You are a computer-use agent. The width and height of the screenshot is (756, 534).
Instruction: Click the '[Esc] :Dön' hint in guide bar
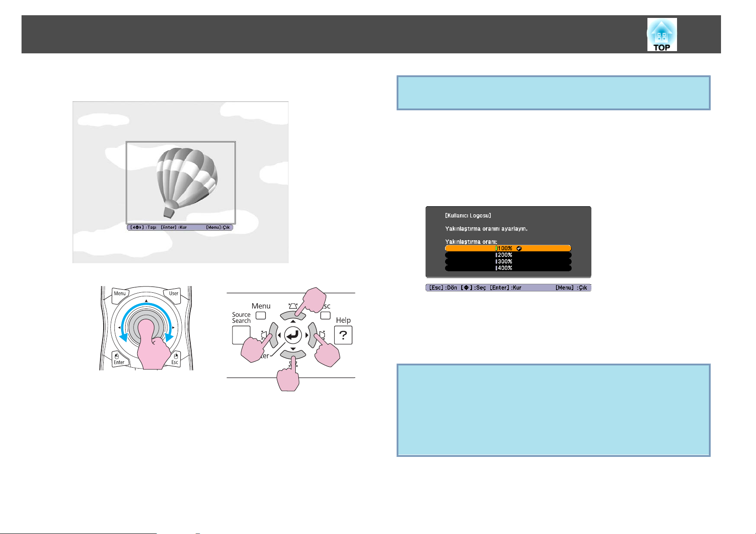tap(443, 288)
